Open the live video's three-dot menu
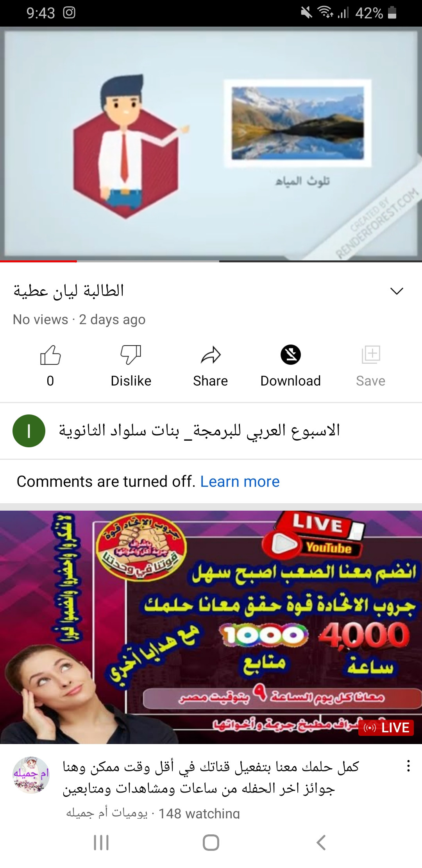The height and width of the screenshot is (868, 422). (x=408, y=766)
